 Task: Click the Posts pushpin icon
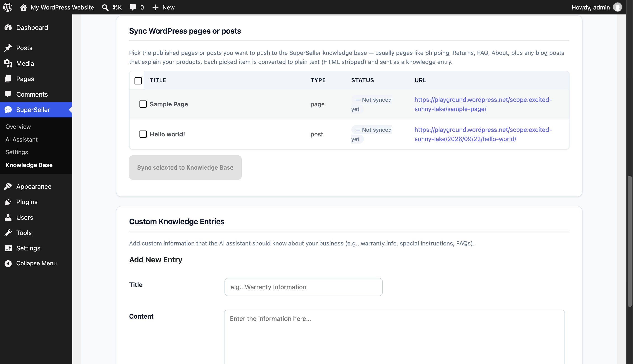coord(8,48)
